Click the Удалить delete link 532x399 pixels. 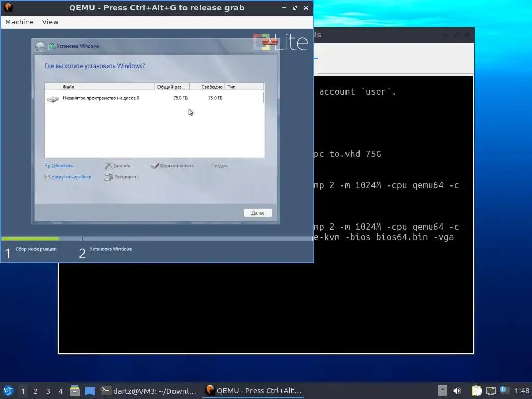click(122, 166)
